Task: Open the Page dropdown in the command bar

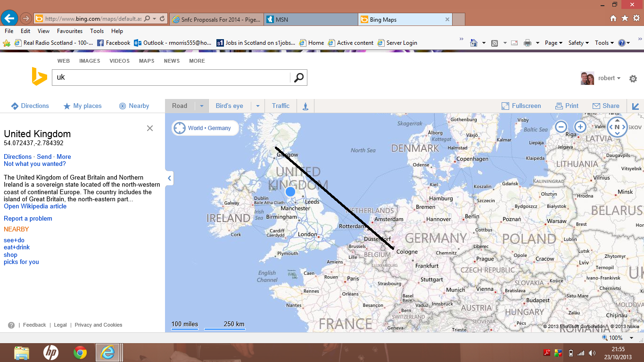Action: click(x=553, y=43)
